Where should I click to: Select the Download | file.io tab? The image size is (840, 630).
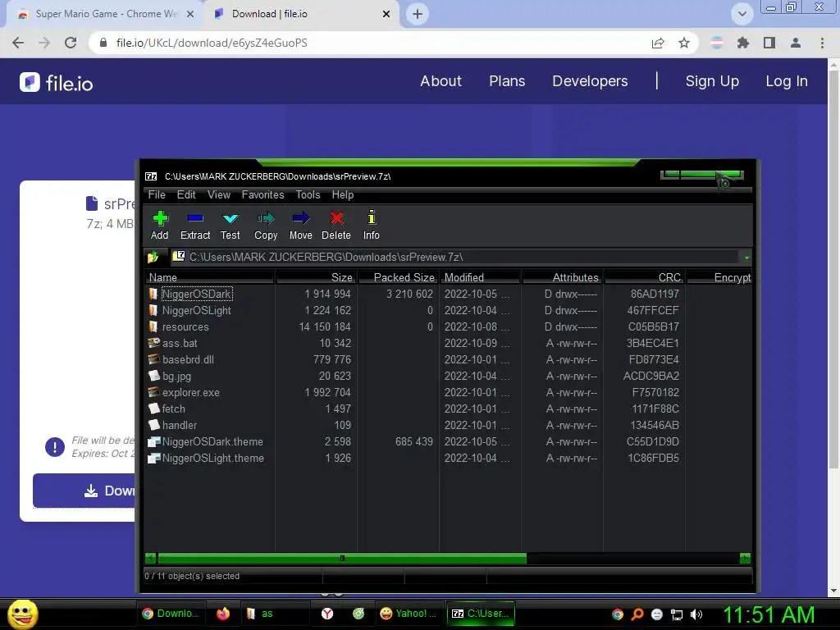click(300, 14)
